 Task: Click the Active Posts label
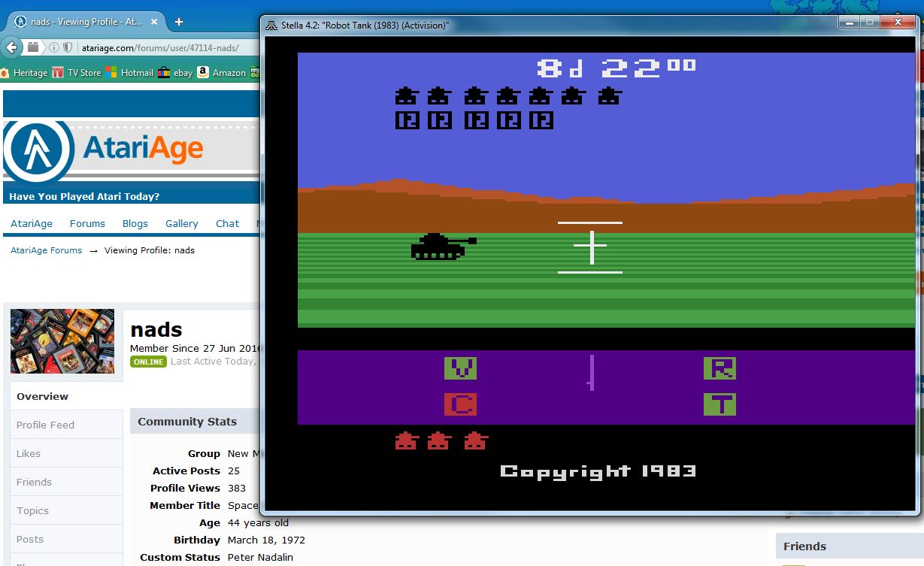click(186, 471)
